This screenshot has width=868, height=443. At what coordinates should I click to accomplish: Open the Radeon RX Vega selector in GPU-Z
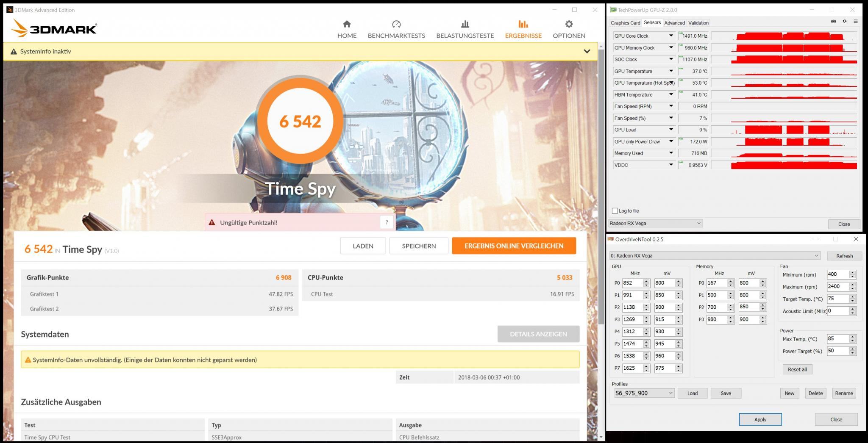655,223
